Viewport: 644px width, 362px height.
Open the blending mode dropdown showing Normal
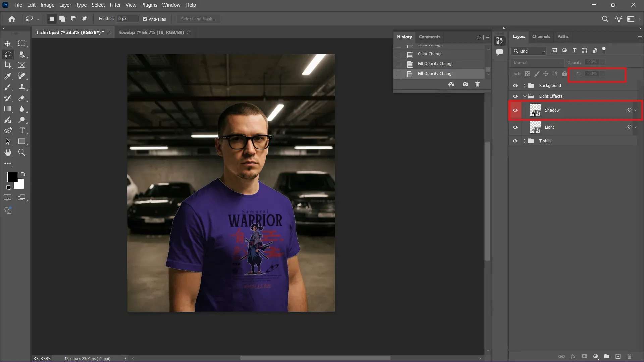536,62
